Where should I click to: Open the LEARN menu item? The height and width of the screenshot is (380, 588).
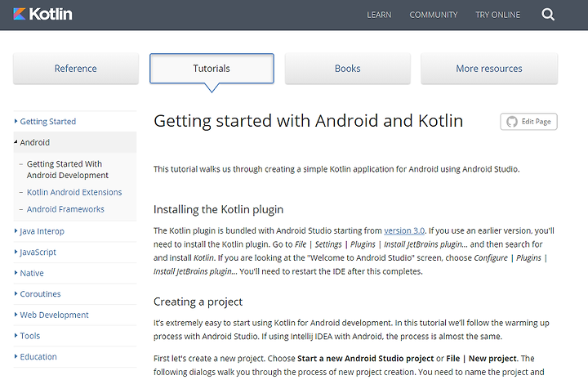(379, 15)
